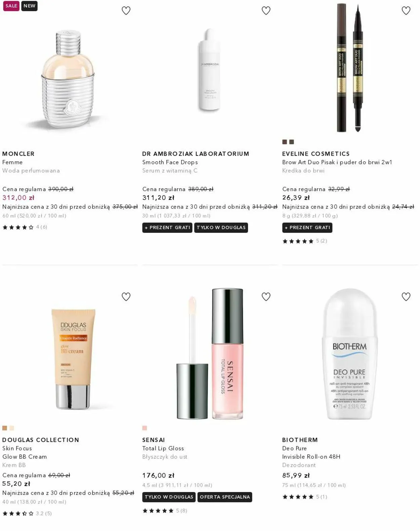
Task: Tap the heart on Sensai Total Lip Gloss
Action: pyautogui.click(x=266, y=297)
